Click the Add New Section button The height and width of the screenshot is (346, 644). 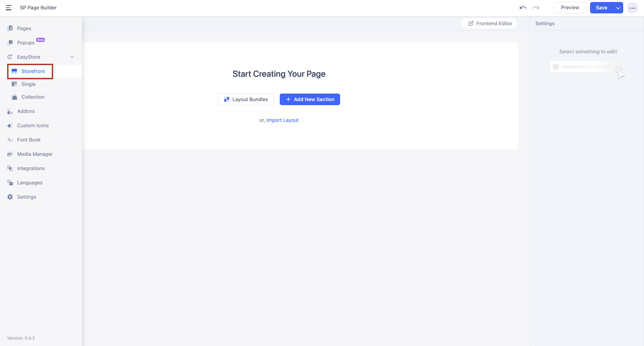point(310,99)
